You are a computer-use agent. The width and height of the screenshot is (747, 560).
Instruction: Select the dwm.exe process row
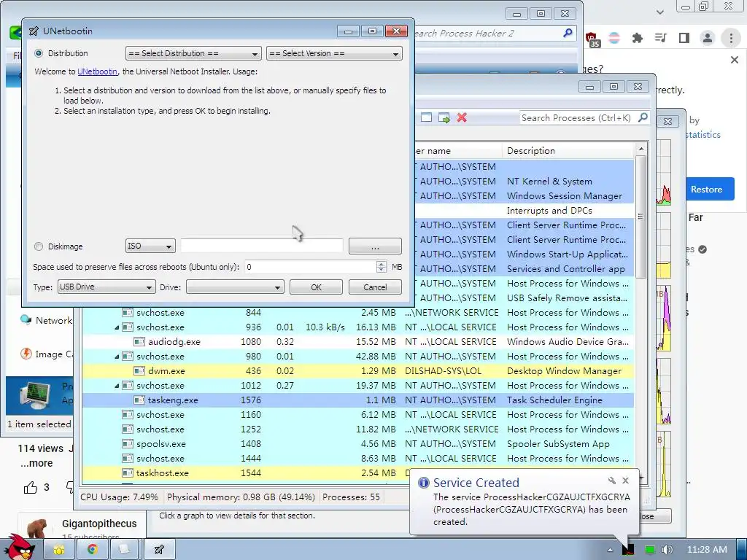click(x=357, y=370)
